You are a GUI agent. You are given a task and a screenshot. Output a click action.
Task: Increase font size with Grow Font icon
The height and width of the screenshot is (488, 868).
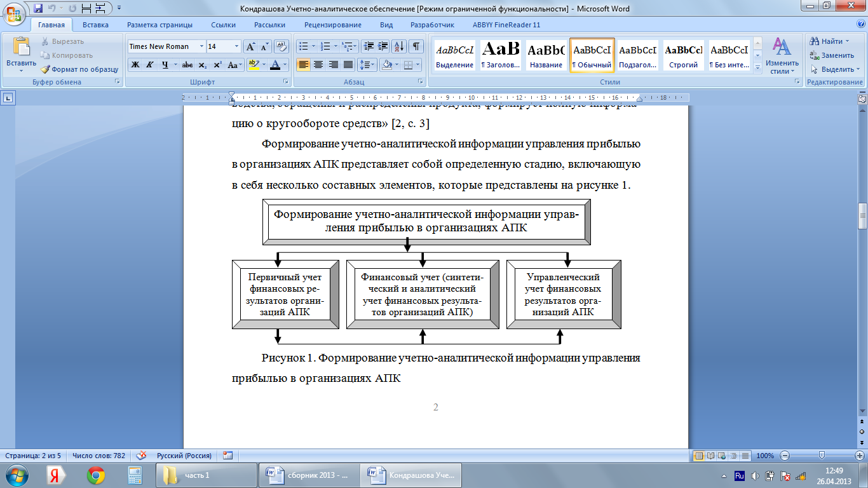tap(250, 46)
